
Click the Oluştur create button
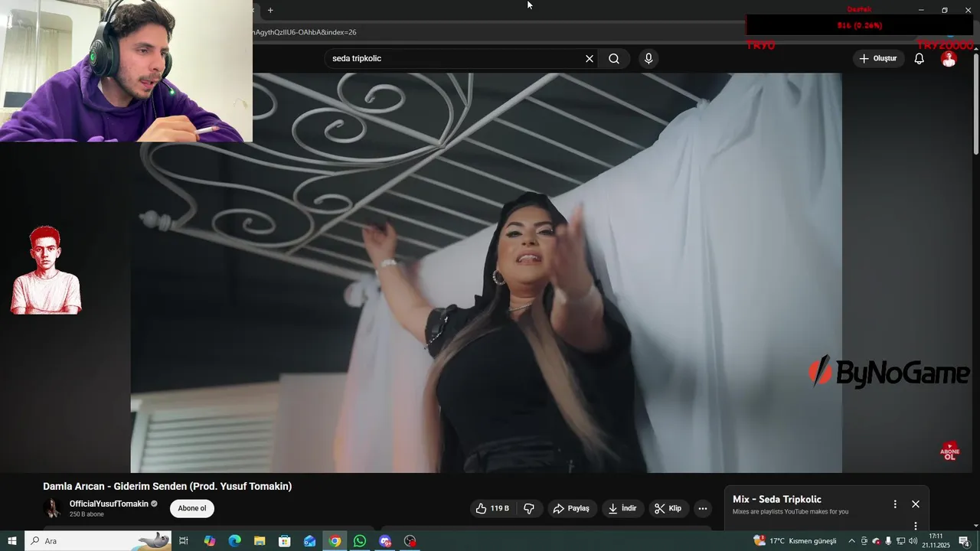[877, 59]
